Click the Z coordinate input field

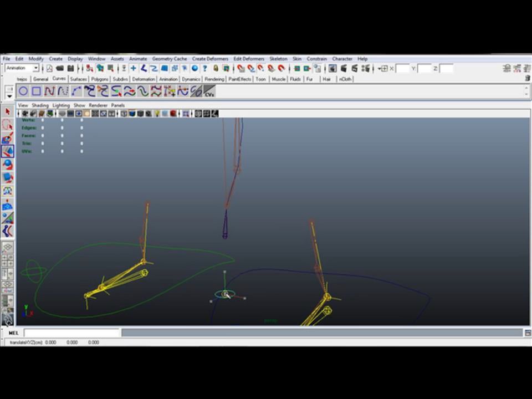(x=446, y=69)
